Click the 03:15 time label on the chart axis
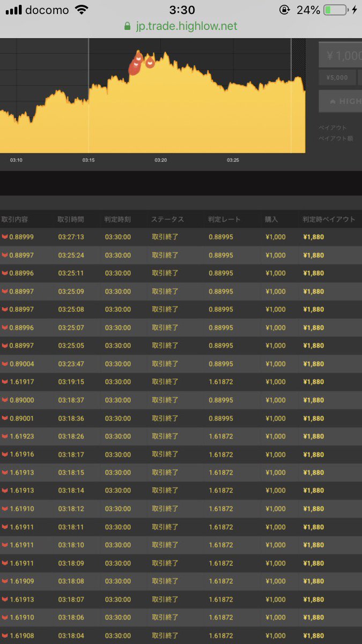Viewport: 362px width, 644px height. 88,160
